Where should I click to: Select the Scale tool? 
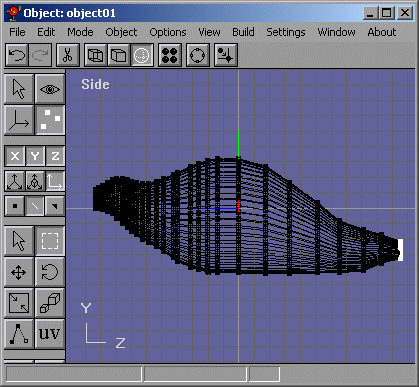click(19, 303)
